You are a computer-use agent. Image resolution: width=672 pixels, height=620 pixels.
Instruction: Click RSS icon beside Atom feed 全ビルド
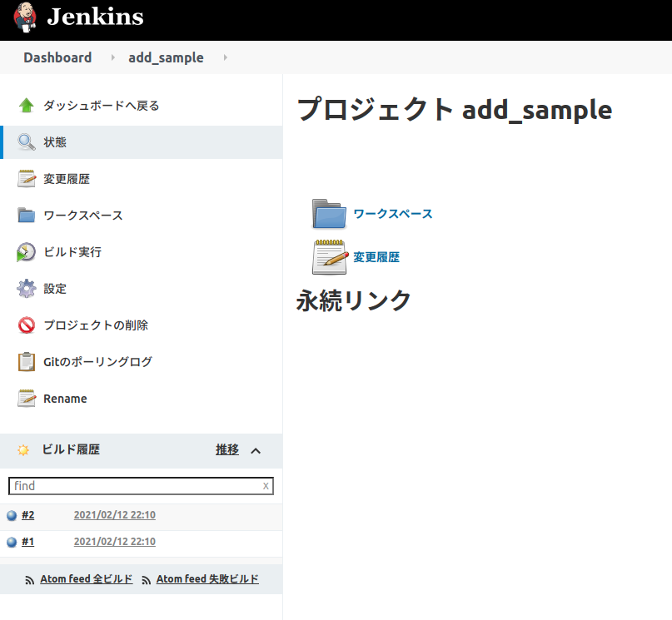pyautogui.click(x=30, y=580)
